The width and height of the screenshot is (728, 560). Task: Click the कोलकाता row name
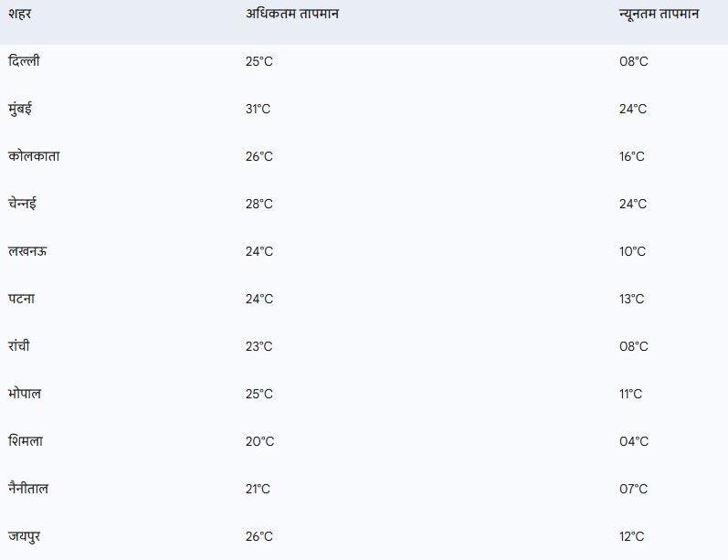[35, 156]
